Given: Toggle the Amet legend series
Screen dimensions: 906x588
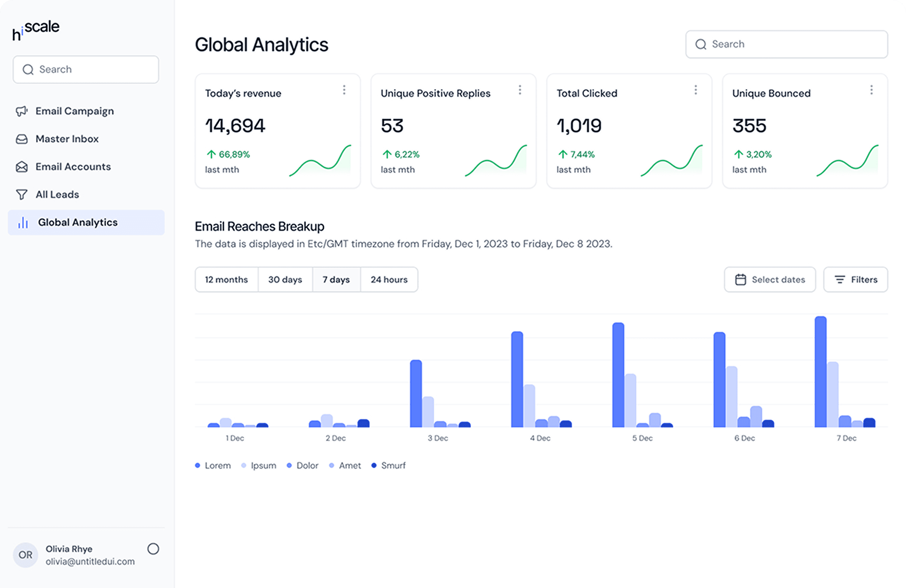Looking at the screenshot, I should point(345,465).
